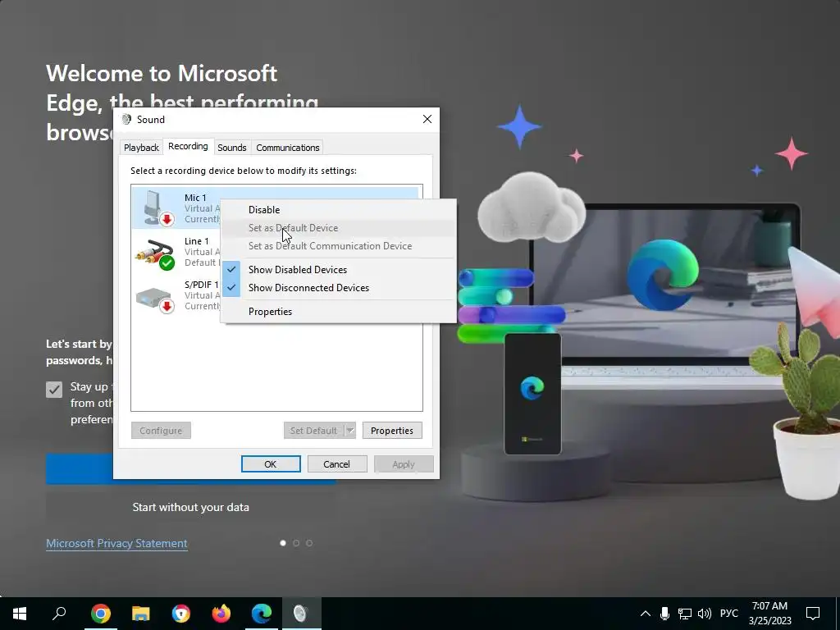Image resolution: width=840 pixels, height=630 pixels.
Task: Uncheck the Stay up to date checkbox in Edge
Action: coord(54,390)
